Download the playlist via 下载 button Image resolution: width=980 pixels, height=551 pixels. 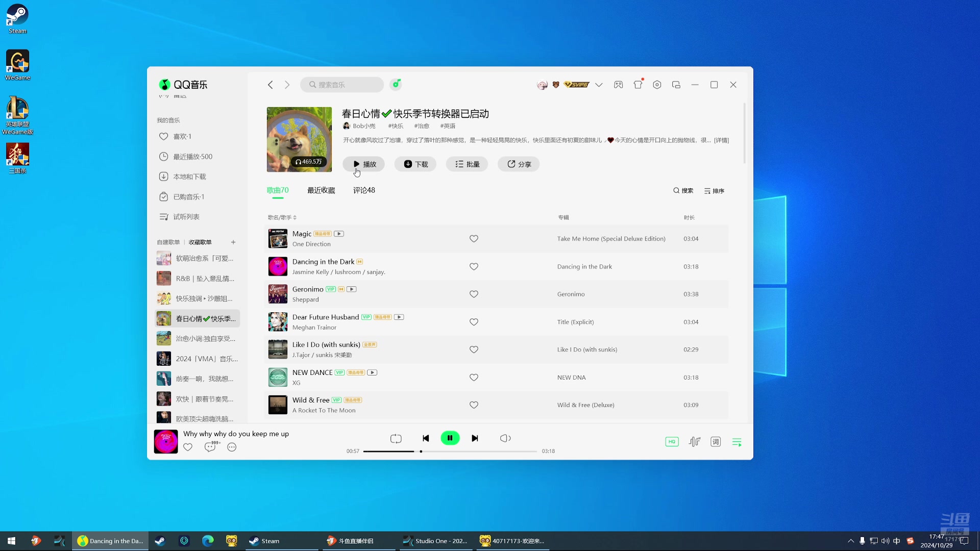(415, 164)
